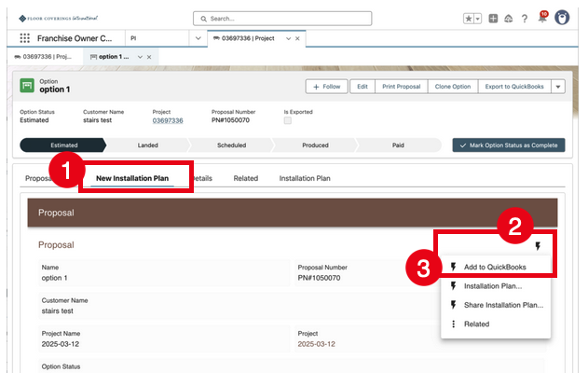Click Mark Option Status as Complete
Viewport: 588px width, 386px height.
tap(509, 145)
